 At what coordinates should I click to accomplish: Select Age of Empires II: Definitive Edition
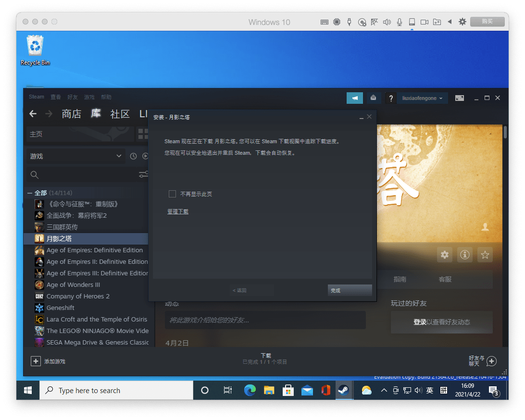coord(91,262)
